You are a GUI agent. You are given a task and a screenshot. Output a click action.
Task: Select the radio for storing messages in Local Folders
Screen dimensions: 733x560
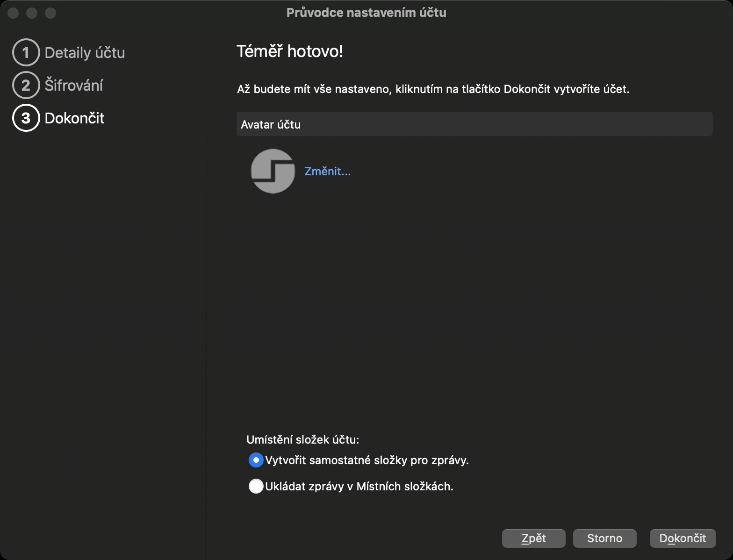[x=256, y=486]
